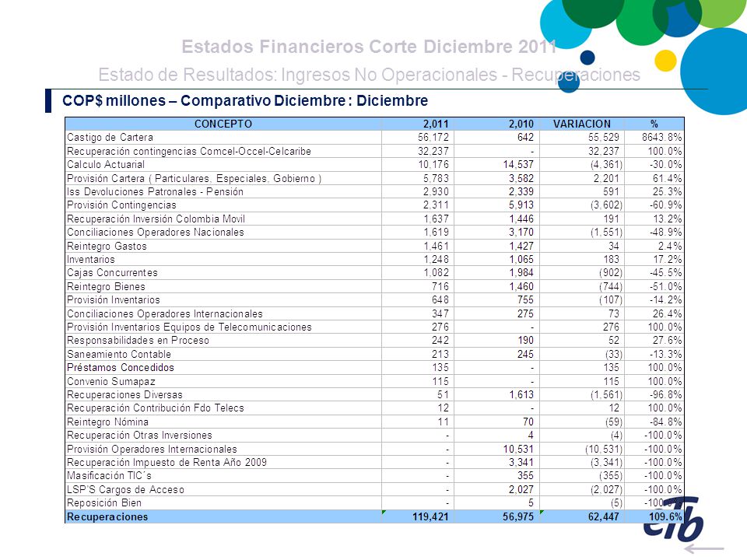Select the 'Calculo Actuarial' row label
Viewport: 747px width, 560px height.
coord(105,165)
